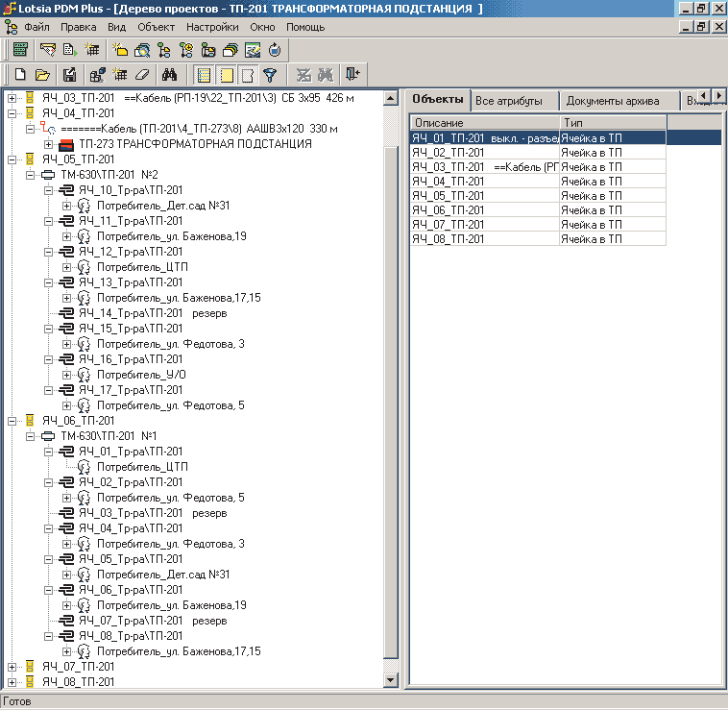Expand the ЯЧ_07_ТП-201 tree node
Screen dimensions: 728x710
(x=12, y=667)
